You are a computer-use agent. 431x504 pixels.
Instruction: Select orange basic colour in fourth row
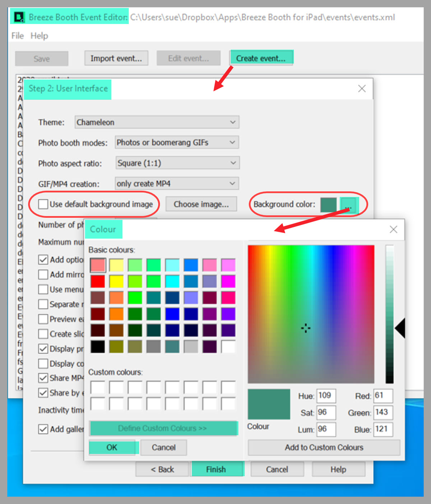(116, 314)
